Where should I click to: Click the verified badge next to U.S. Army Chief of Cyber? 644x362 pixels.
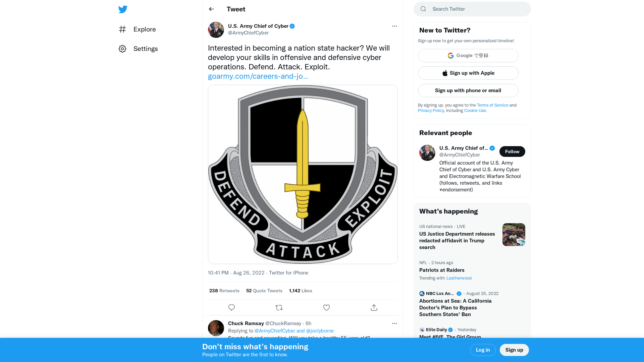click(x=292, y=26)
